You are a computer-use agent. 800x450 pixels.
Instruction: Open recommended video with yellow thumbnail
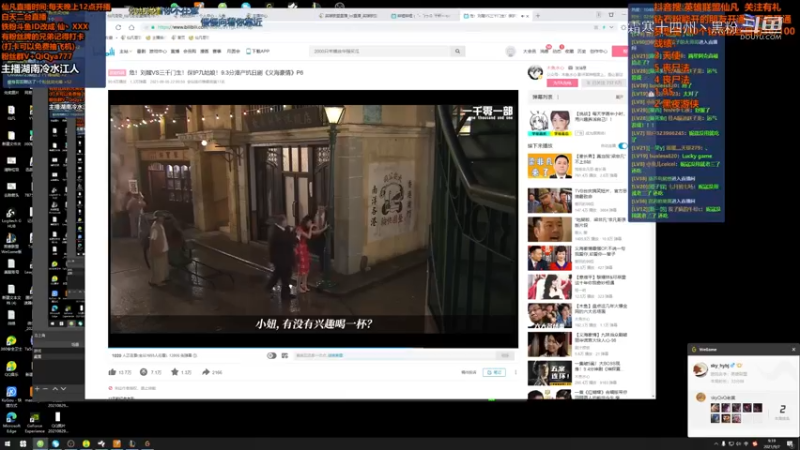click(549, 166)
